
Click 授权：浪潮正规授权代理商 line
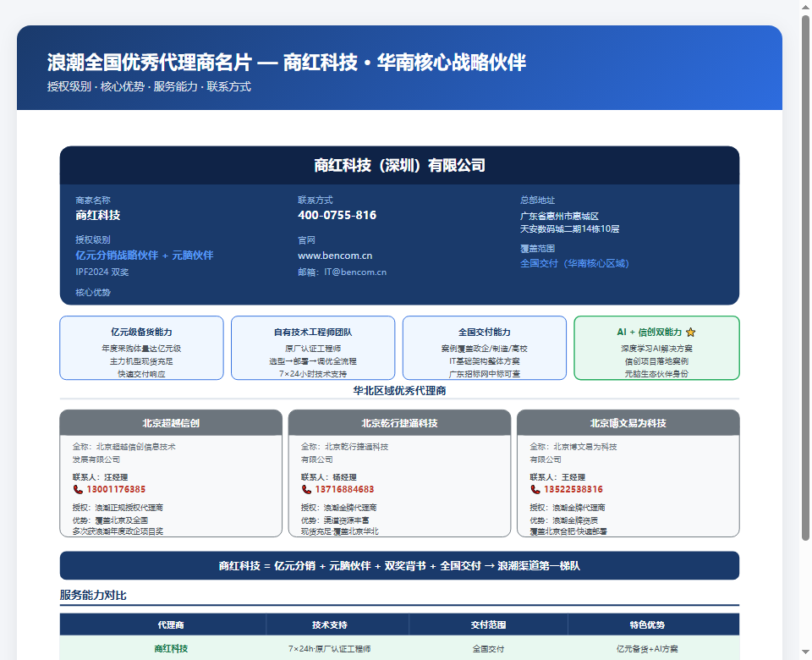(x=118, y=508)
